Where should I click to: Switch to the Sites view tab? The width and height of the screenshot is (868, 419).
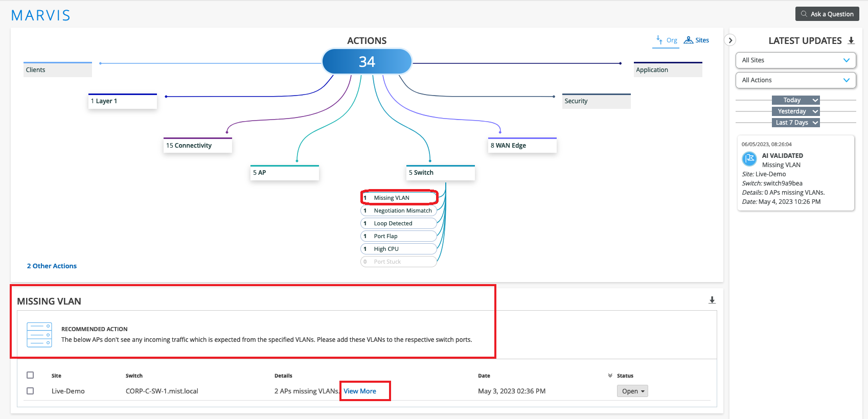pyautogui.click(x=696, y=40)
